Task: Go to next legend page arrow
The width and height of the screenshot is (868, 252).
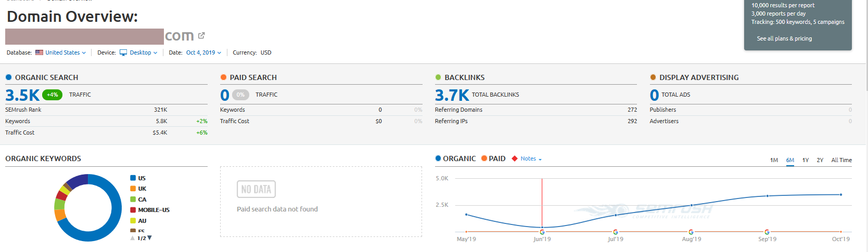Action: click(150, 238)
